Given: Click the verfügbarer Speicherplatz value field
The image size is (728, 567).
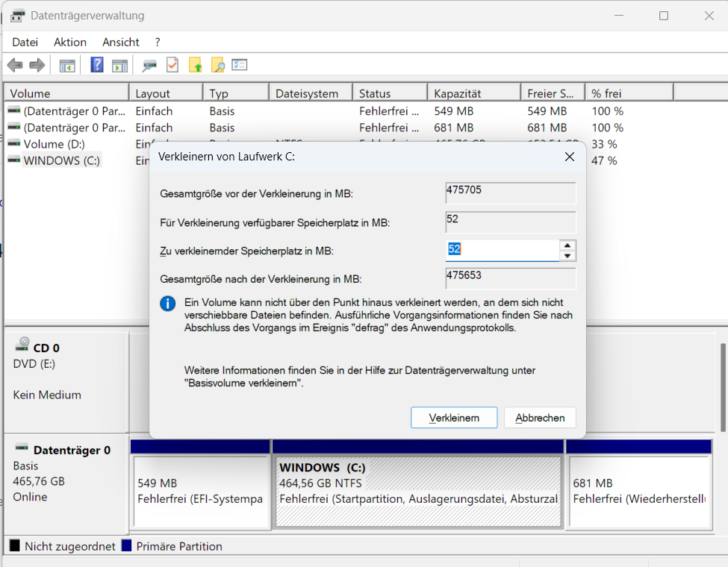Looking at the screenshot, I should 511,222.
